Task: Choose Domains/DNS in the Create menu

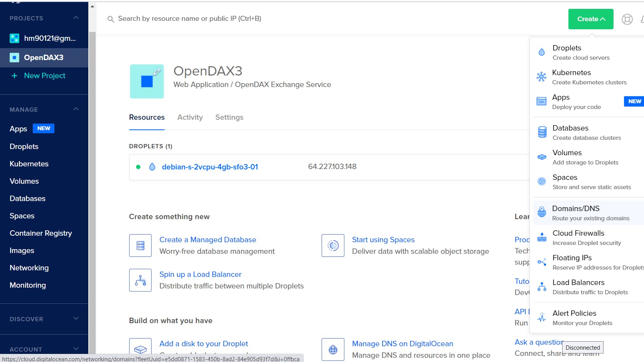Action: pyautogui.click(x=588, y=213)
